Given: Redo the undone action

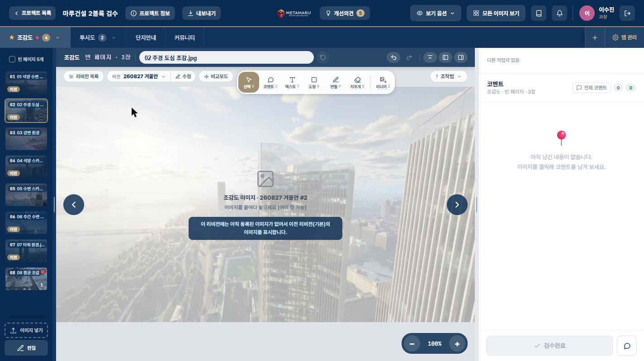Looking at the screenshot, I should pos(409,57).
